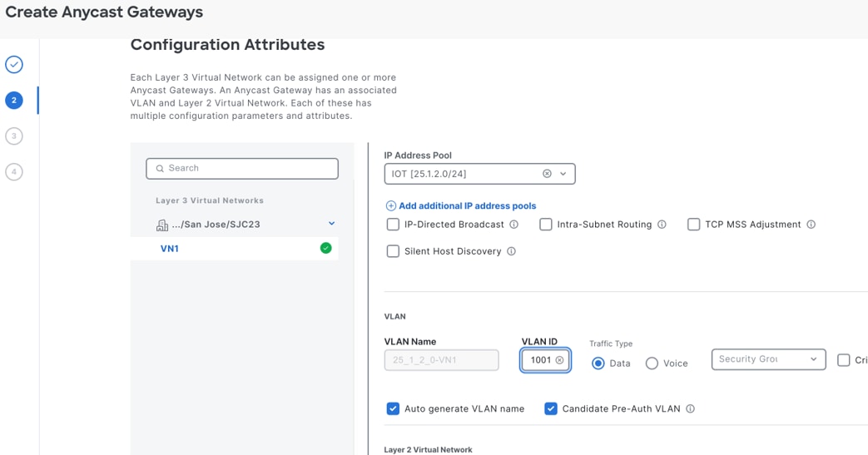
Task: Toggle the checkbox after Security Group dropdown
Action: pos(844,360)
